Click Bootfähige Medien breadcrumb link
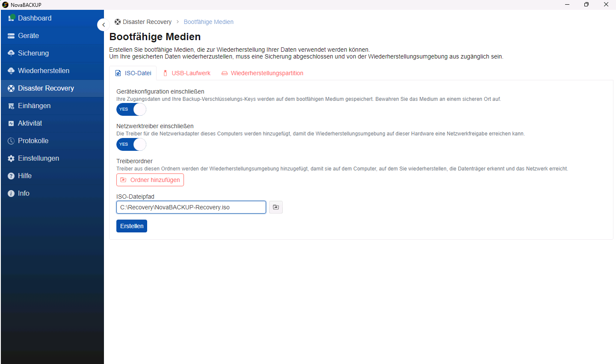The height and width of the screenshot is (364, 616). [x=209, y=22]
